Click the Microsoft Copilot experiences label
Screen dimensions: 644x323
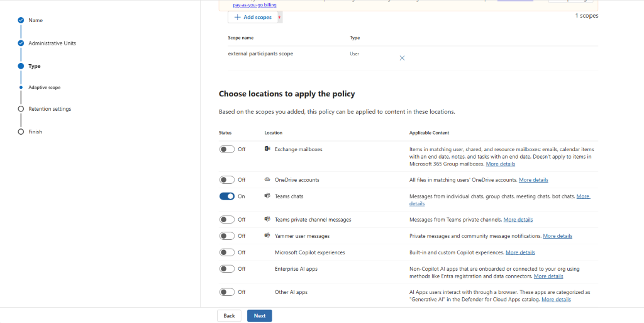309,252
